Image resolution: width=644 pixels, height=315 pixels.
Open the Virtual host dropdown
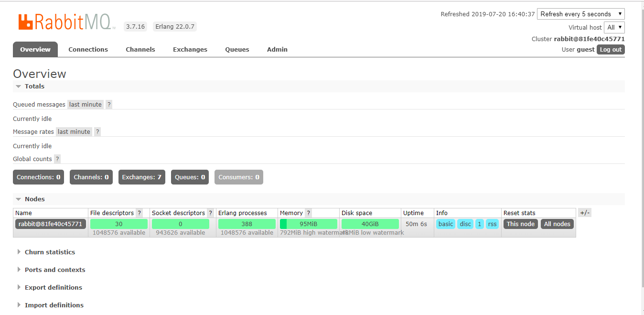614,28
